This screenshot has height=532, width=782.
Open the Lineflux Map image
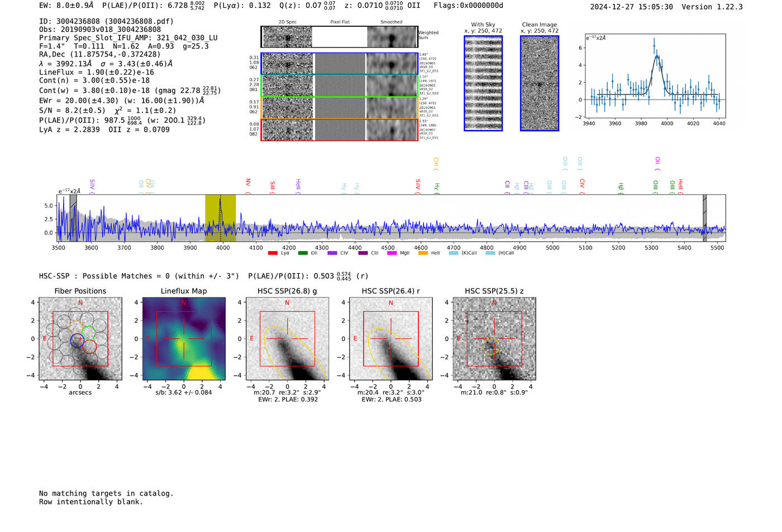184,339
